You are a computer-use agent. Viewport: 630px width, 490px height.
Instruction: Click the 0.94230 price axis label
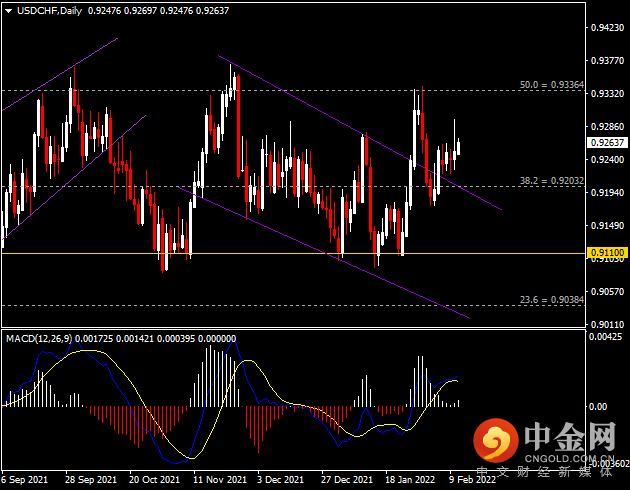click(x=608, y=27)
